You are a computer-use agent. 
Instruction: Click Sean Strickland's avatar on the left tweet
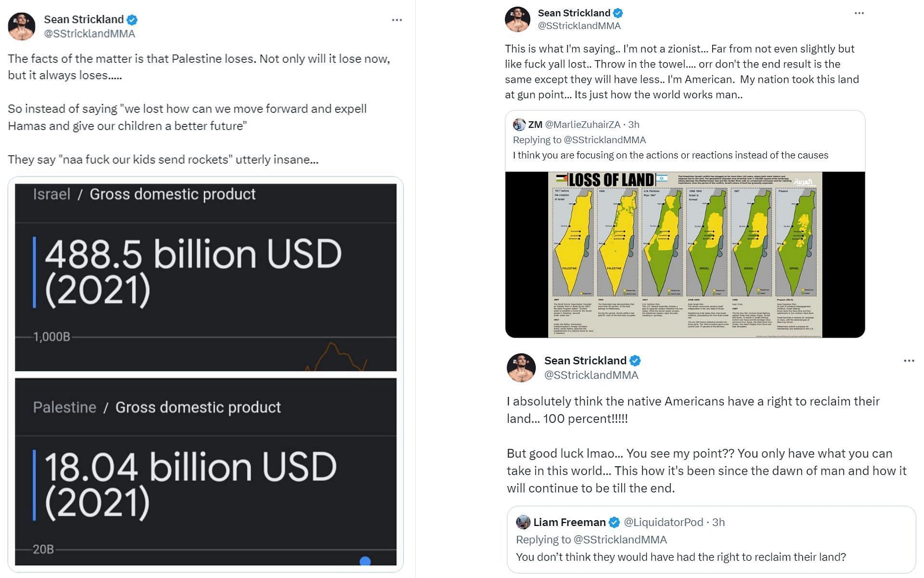pyautogui.click(x=22, y=26)
